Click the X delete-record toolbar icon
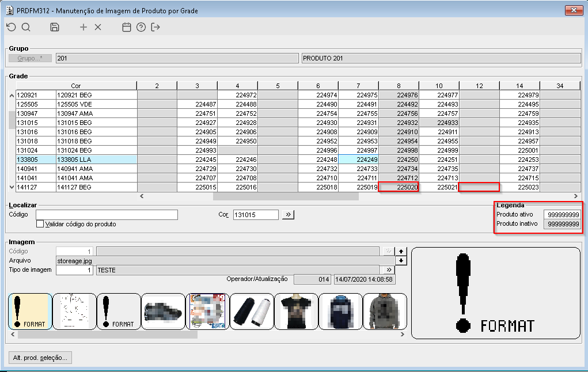588x372 pixels. (x=98, y=27)
